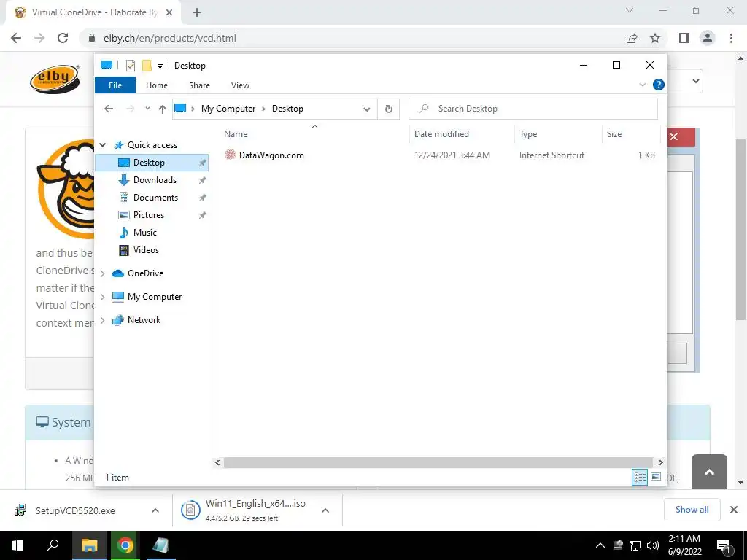The width and height of the screenshot is (747, 560).
Task: Click My Computer in the address path
Action: 228,109
